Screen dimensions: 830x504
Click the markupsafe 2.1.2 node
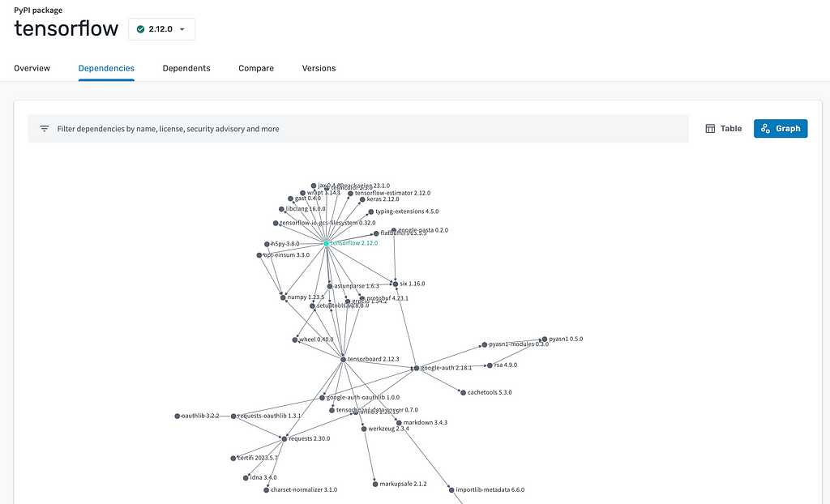(374, 485)
